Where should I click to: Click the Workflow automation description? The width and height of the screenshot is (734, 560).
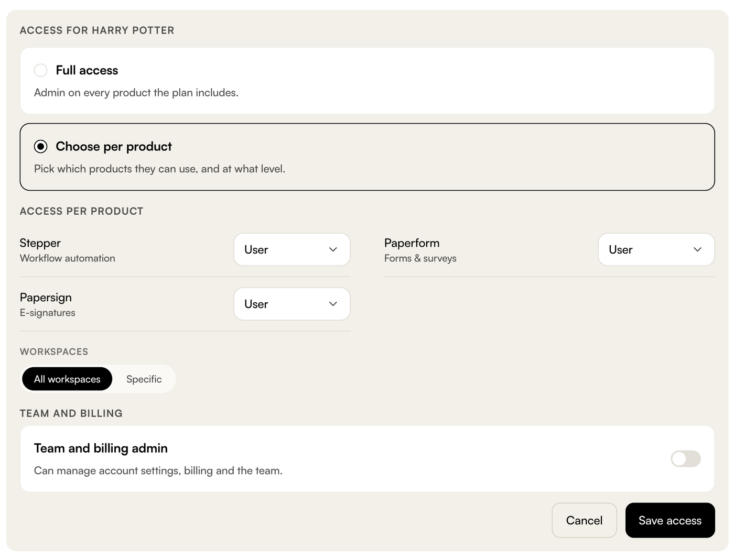pos(68,258)
